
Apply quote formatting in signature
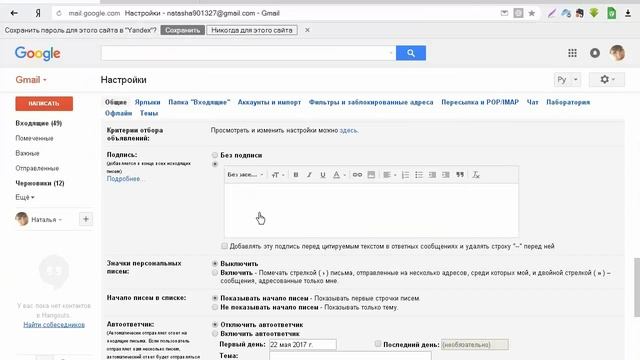pos(460,175)
